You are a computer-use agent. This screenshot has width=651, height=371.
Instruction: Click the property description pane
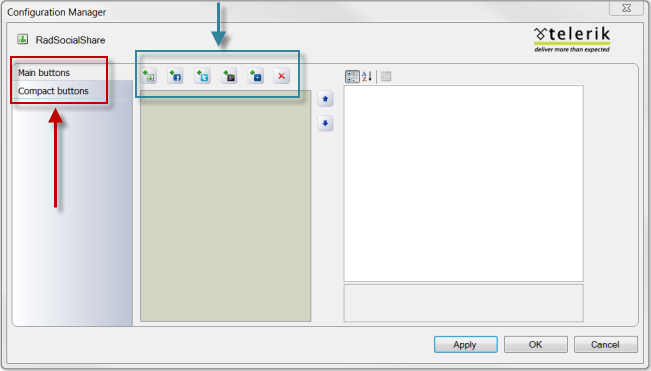(463, 303)
